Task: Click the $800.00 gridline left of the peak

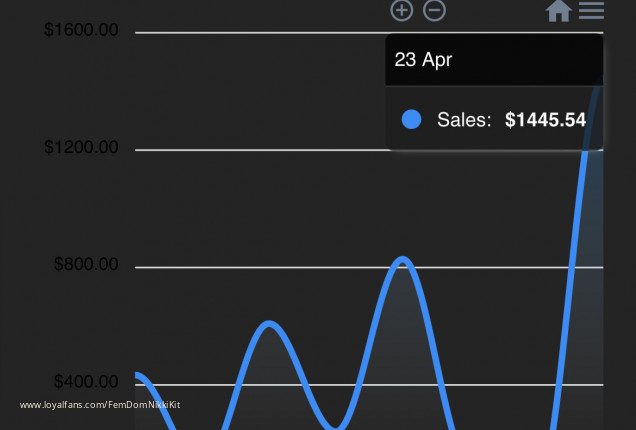Action: point(250,267)
